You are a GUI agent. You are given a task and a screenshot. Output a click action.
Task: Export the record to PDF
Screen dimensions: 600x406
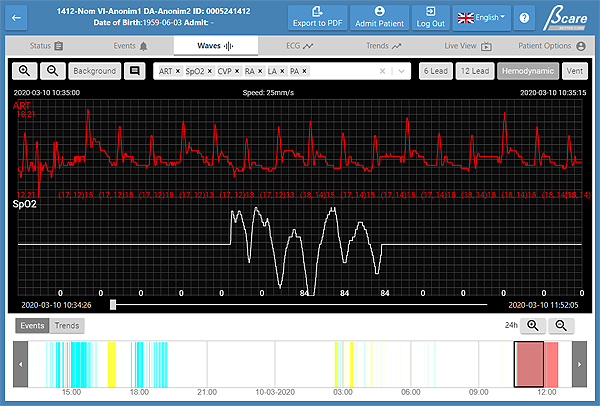[318, 18]
